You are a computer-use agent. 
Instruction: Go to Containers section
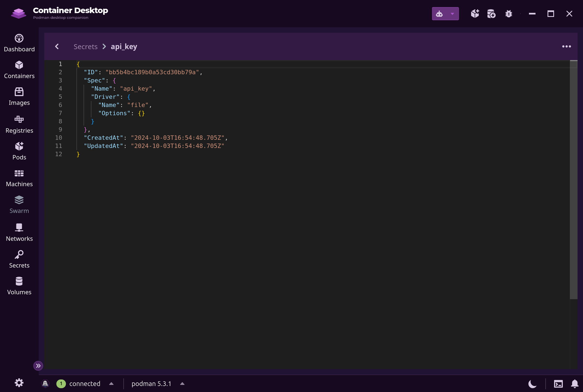19,70
